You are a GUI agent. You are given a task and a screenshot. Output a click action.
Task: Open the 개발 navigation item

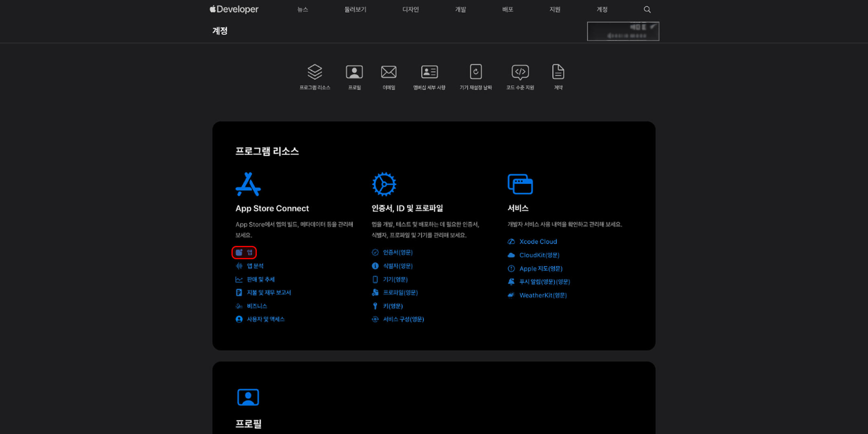coord(461,9)
